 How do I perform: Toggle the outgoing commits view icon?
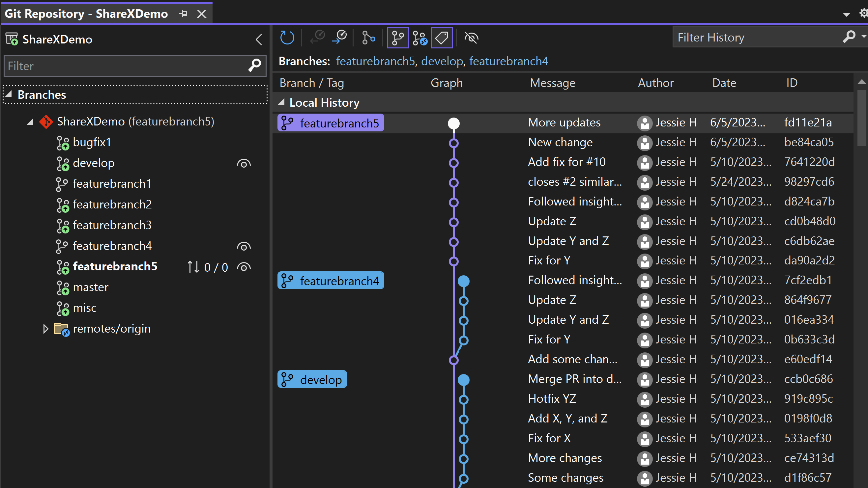tap(340, 38)
